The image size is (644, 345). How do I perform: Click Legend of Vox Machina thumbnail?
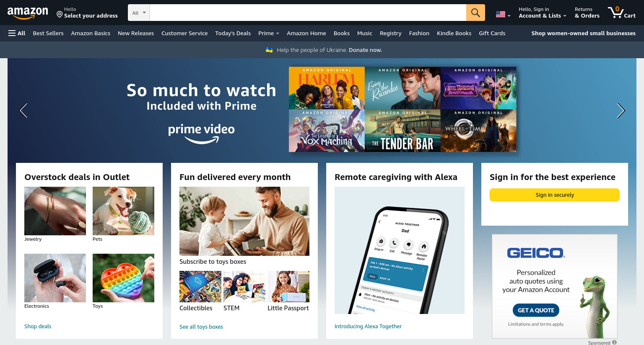(x=327, y=131)
